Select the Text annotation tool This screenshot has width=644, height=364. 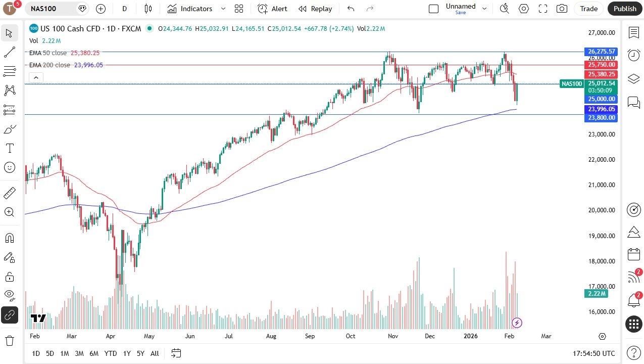point(9,148)
